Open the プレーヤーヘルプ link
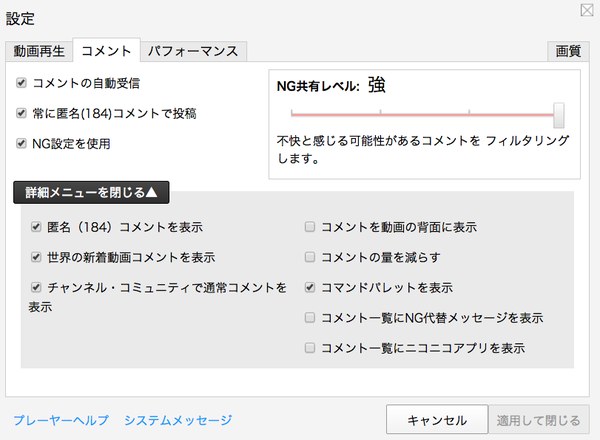600x440 pixels. pyautogui.click(x=61, y=420)
